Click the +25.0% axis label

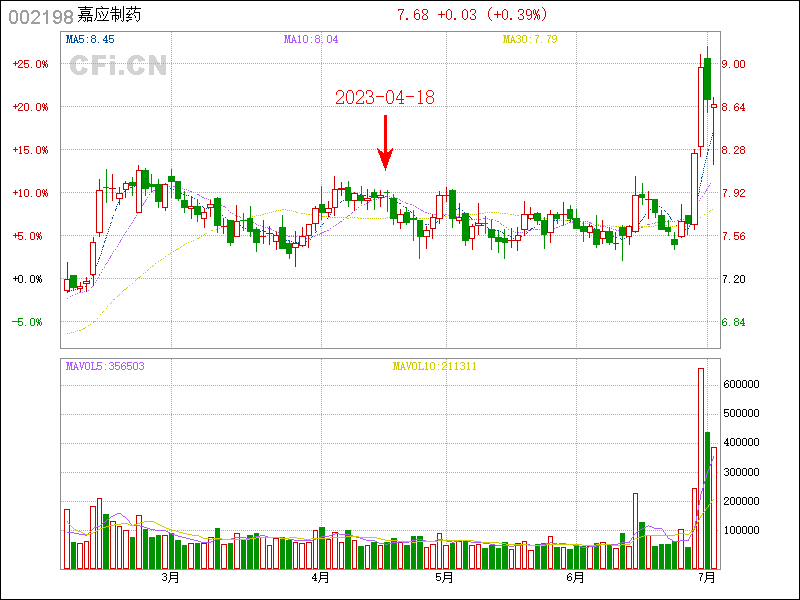coord(31,64)
